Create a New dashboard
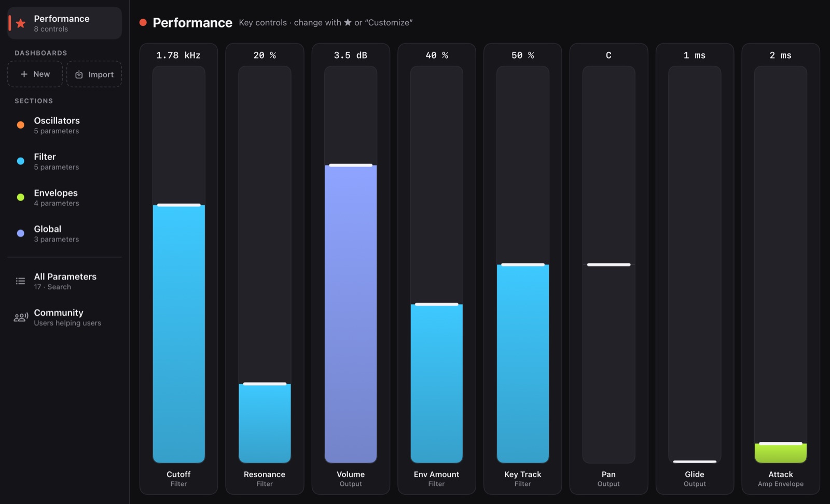This screenshot has width=830, height=504. click(35, 74)
